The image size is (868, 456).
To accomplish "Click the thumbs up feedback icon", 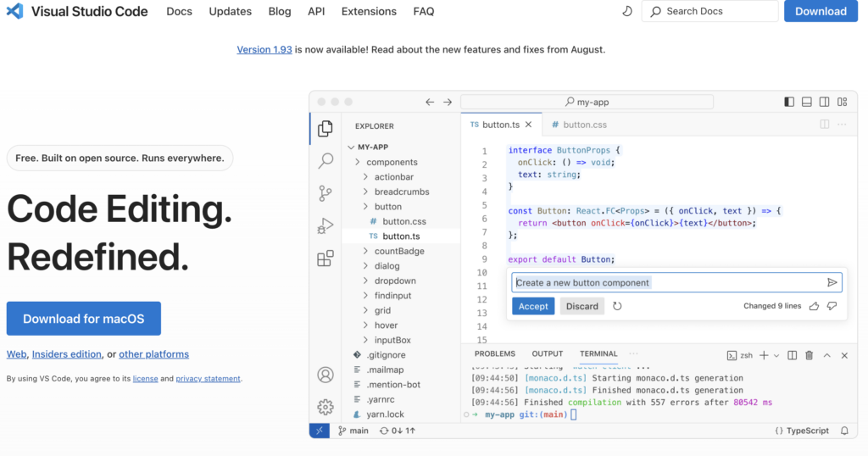I will coord(814,306).
